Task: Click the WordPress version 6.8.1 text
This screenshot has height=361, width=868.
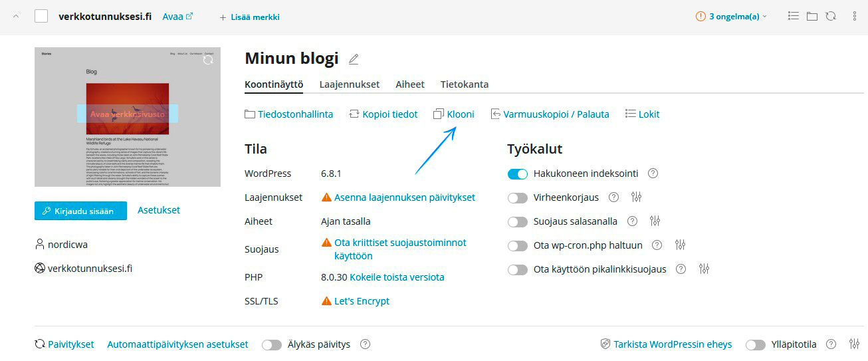Action: pos(331,174)
